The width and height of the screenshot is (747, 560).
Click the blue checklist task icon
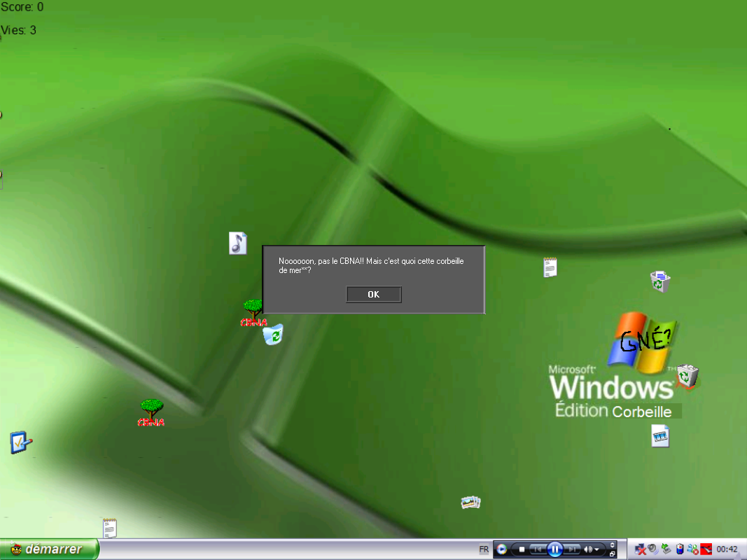(20, 442)
